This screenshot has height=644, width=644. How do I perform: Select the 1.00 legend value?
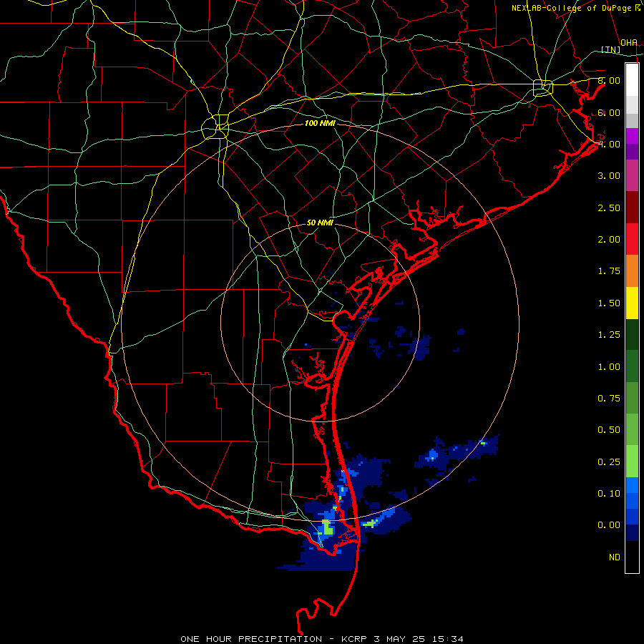pyautogui.click(x=609, y=367)
